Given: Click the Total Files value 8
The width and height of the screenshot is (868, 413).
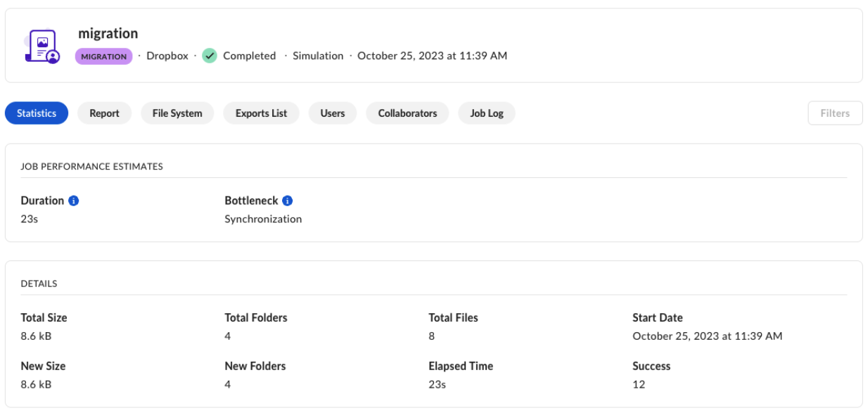Looking at the screenshot, I should point(432,336).
